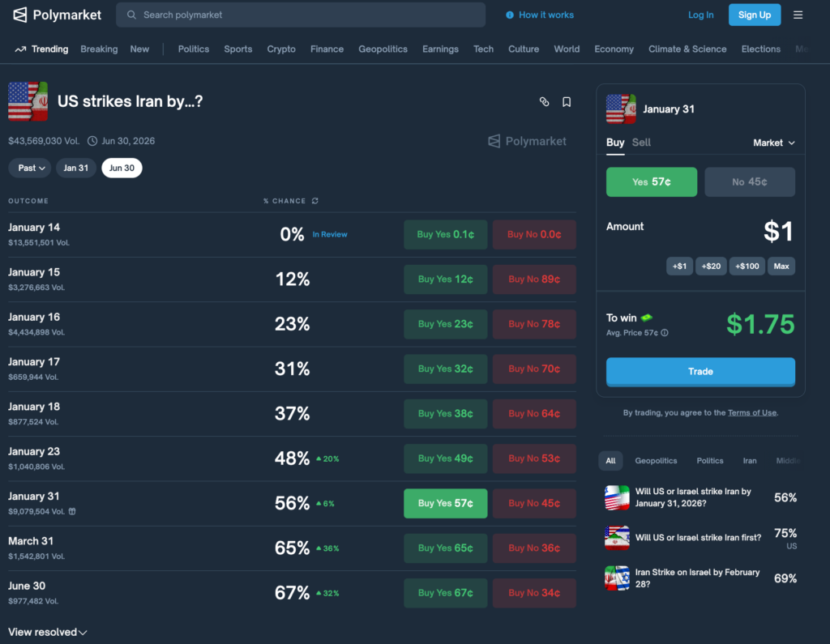Click the Polymarket logo icon
Screen dimensions: 830x644
tap(20, 15)
